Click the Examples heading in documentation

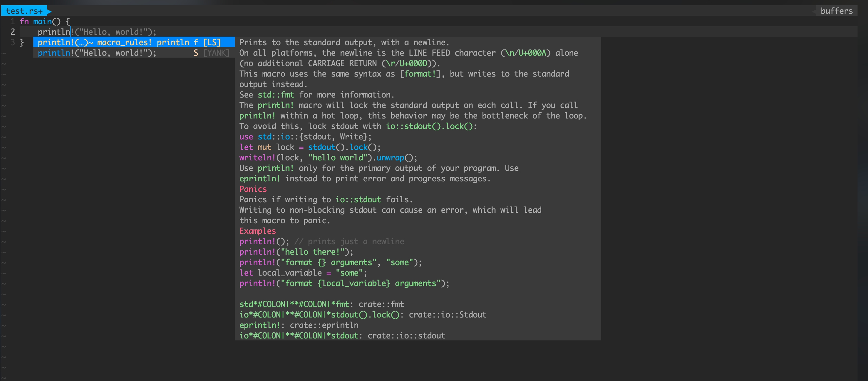(257, 231)
